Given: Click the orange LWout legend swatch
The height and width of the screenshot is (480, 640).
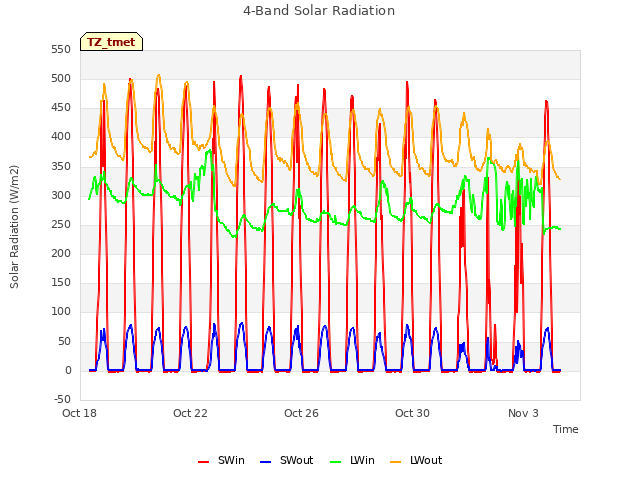Looking at the screenshot, I should point(396,462).
